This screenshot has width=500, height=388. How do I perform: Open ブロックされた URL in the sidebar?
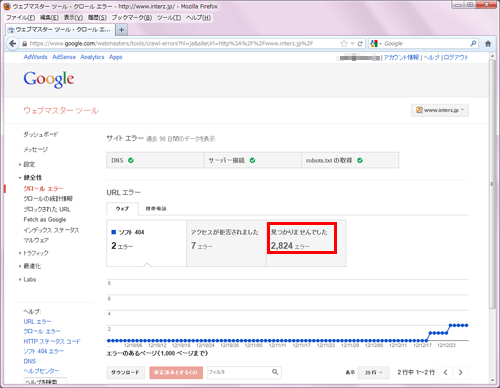[47, 209]
